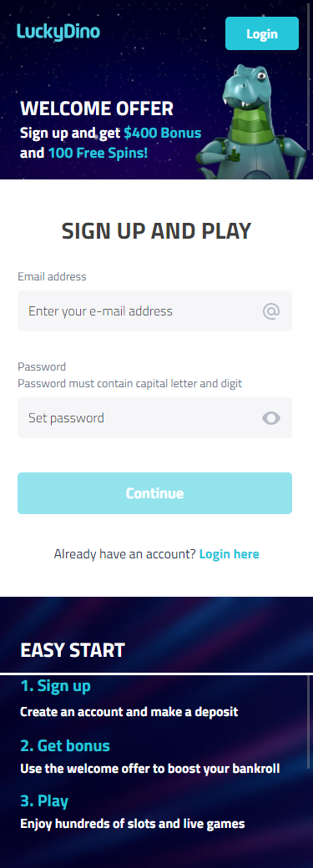Toggle password visibility eye icon
Viewport: 313px width, 868px height.
click(x=271, y=418)
